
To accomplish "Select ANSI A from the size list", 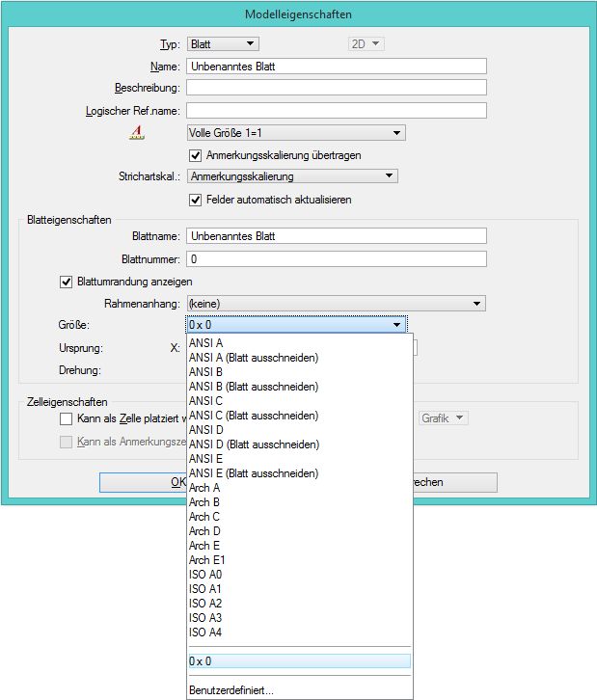I will [x=299, y=343].
